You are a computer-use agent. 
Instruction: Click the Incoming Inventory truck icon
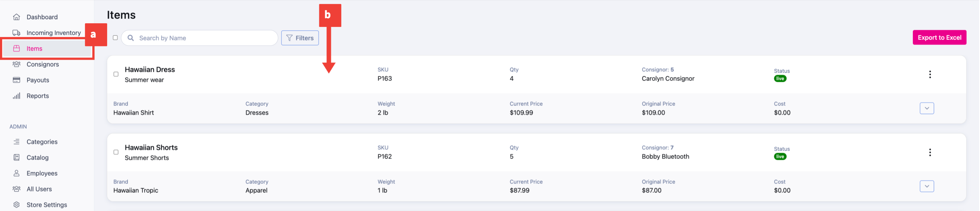(x=16, y=33)
